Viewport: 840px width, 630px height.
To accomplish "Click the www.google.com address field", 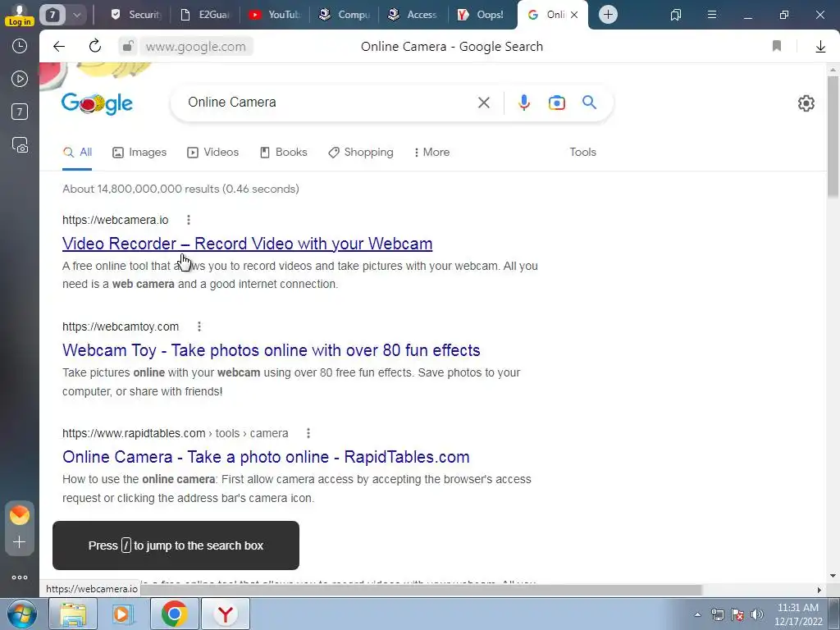I will (195, 47).
